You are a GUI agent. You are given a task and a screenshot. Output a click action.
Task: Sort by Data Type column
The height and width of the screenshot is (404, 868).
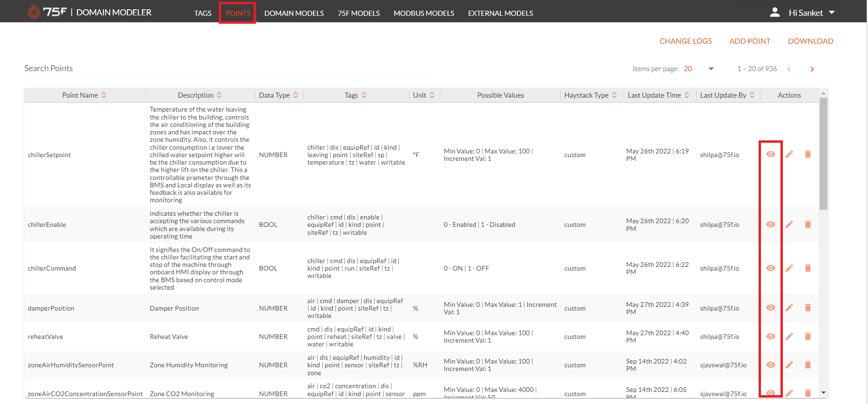pos(296,95)
